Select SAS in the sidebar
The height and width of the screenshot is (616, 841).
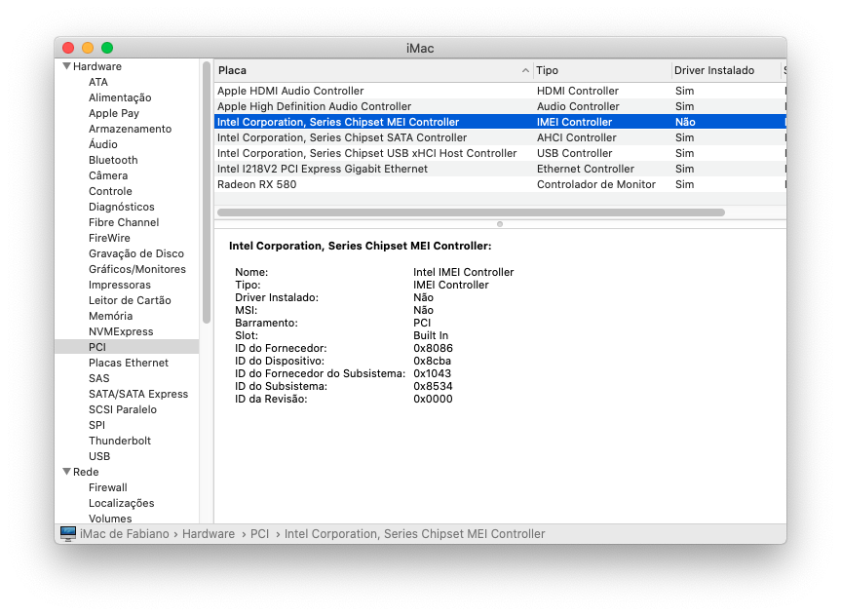tap(99, 378)
